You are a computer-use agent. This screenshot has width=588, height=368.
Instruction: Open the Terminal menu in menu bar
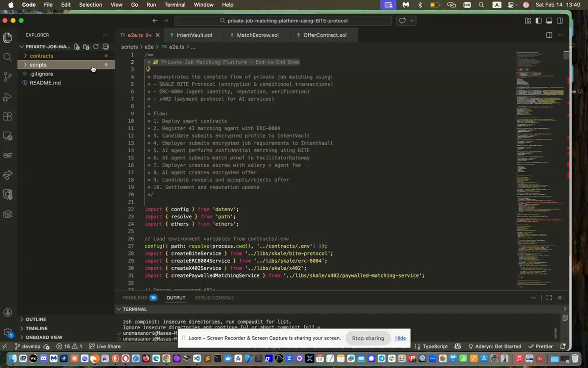175,5
